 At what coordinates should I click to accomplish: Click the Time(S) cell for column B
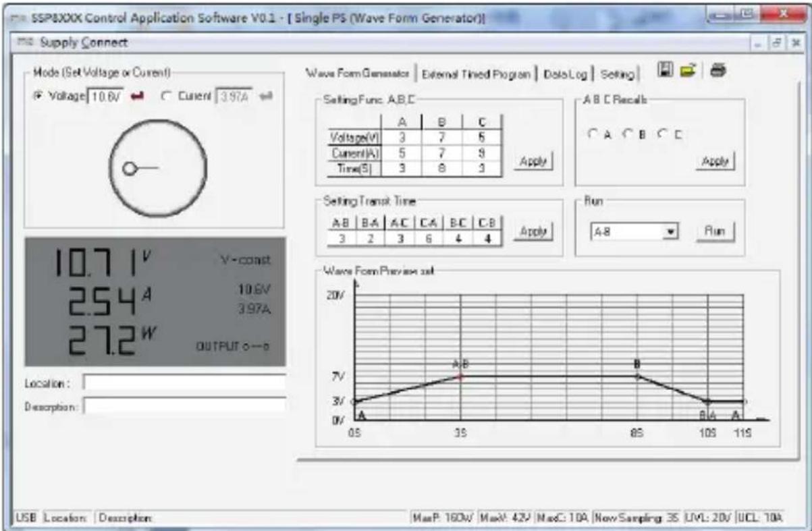click(441, 169)
